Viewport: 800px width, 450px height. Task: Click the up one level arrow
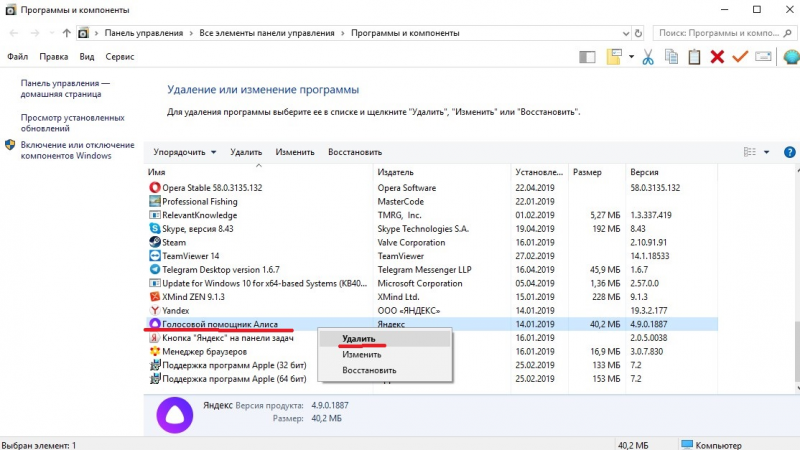66,33
